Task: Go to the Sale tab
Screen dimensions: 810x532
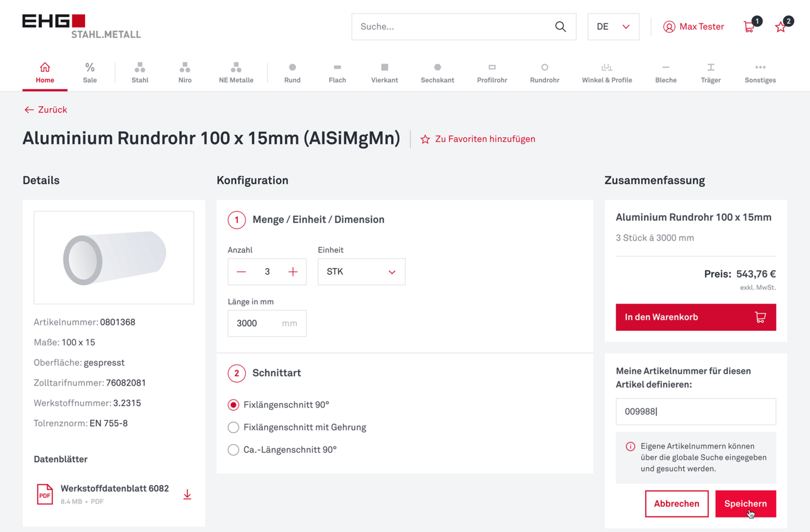Action: (x=90, y=73)
